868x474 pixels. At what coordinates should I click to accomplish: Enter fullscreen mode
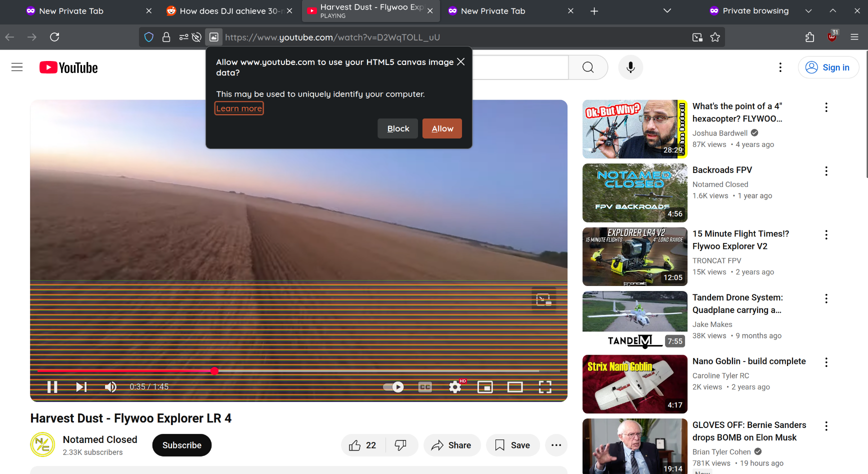click(545, 387)
